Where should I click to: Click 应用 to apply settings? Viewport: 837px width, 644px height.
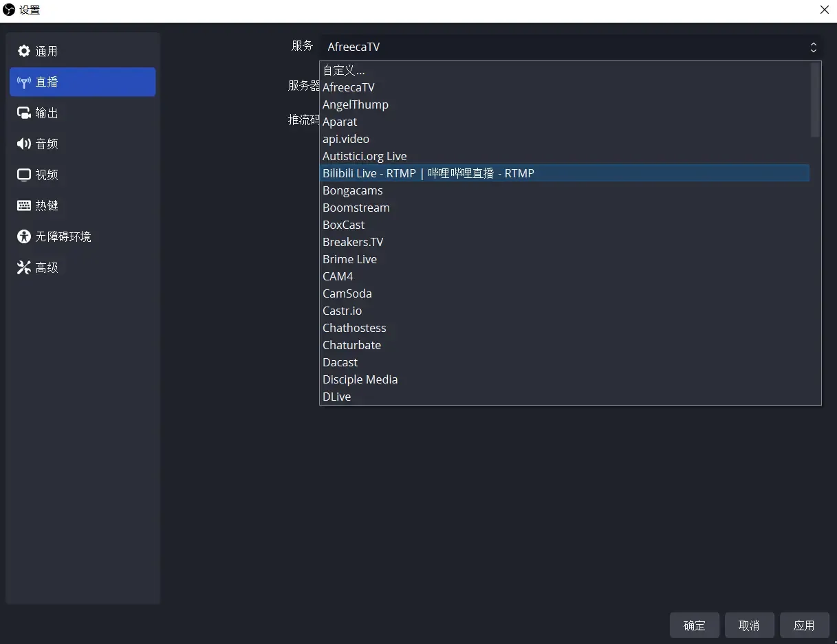coord(804,625)
